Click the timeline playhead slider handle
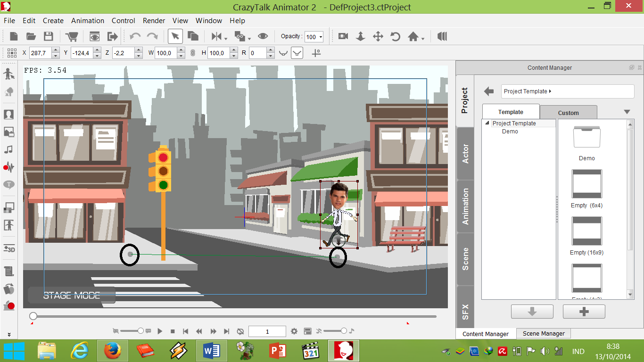644x362 pixels. (33, 316)
